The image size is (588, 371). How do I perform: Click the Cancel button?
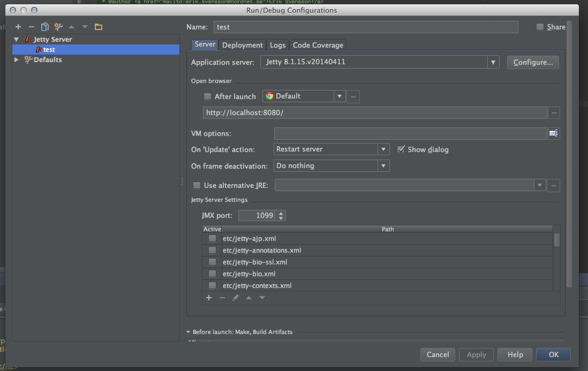pos(438,354)
